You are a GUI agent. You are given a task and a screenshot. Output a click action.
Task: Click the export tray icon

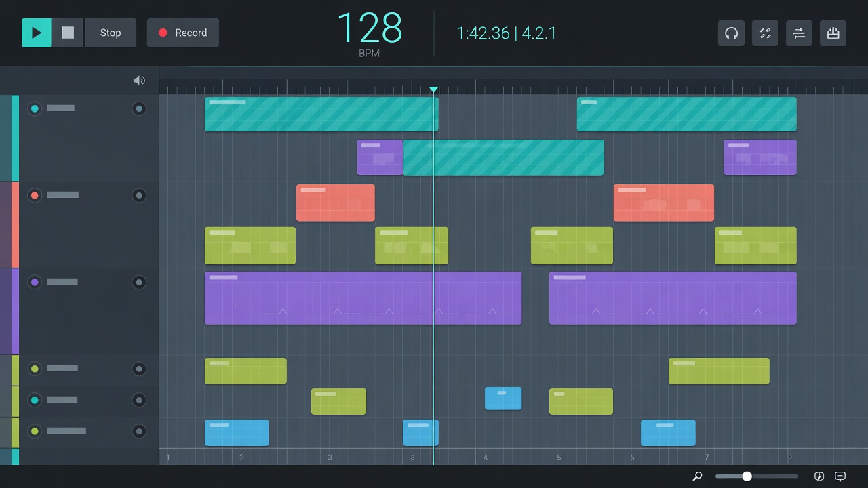click(x=833, y=33)
